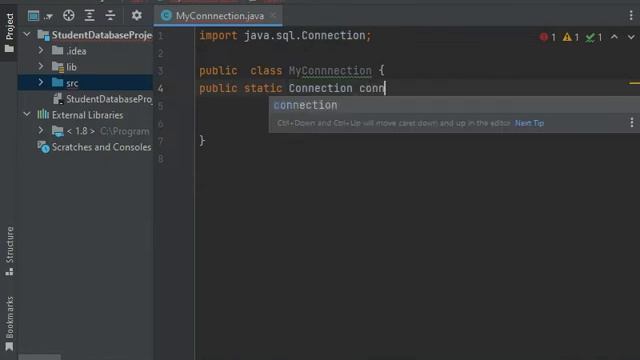
Task: Click line number 1 in gutter
Action: point(160,36)
